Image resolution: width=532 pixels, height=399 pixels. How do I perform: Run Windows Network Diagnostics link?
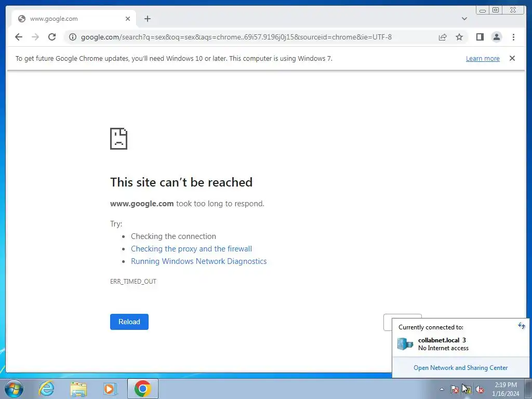coord(199,261)
